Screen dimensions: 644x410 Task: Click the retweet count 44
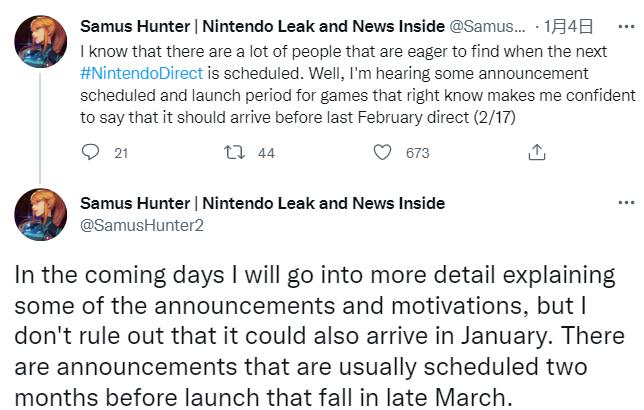coord(266,153)
